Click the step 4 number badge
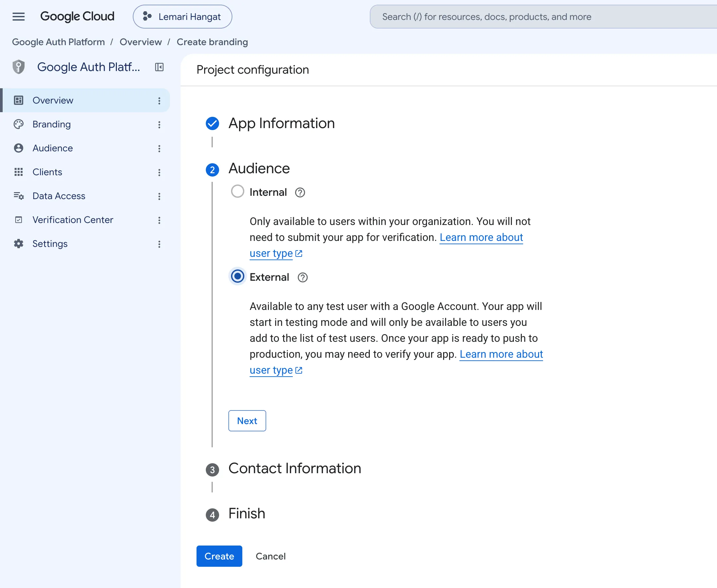Image resolution: width=717 pixels, height=588 pixels. pyautogui.click(x=212, y=515)
